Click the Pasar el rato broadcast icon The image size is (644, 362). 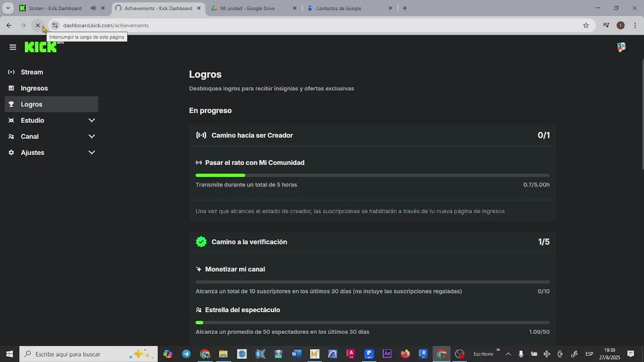199,162
